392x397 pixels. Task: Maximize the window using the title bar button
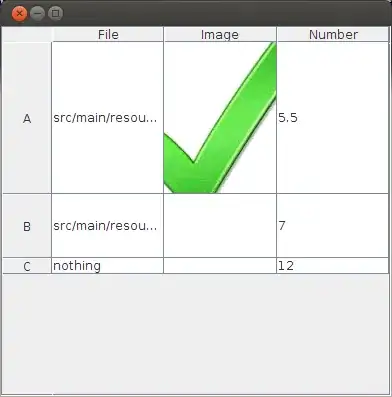pyautogui.click(x=55, y=14)
